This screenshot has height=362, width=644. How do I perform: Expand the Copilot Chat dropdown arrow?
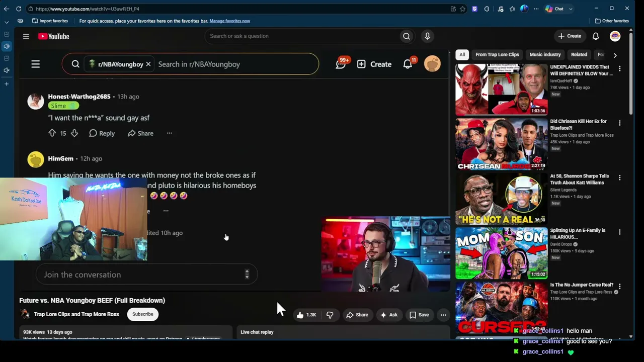click(x=571, y=9)
